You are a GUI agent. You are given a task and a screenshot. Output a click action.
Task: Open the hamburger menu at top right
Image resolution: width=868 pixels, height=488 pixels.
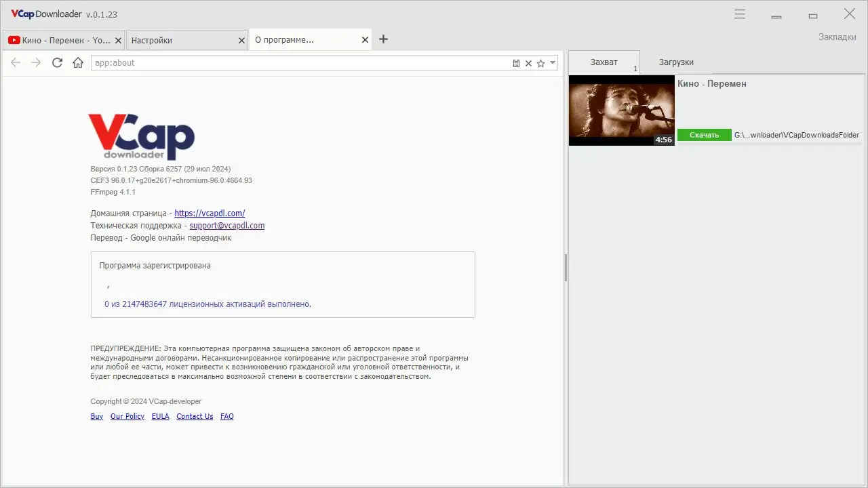[739, 14]
